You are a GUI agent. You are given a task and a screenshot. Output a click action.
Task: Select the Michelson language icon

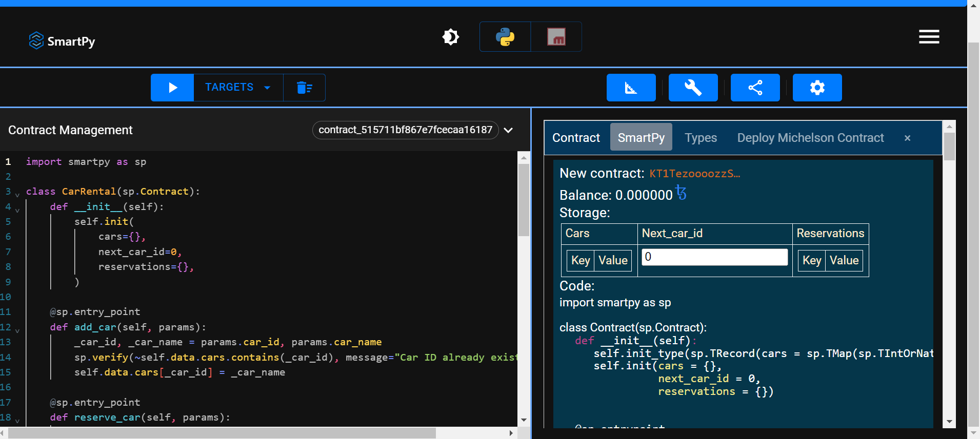[556, 37]
